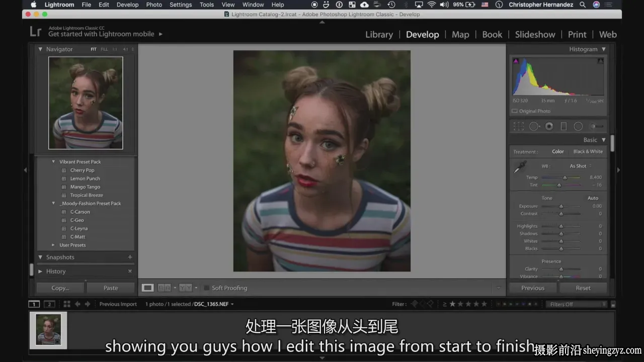Image resolution: width=644 pixels, height=362 pixels.
Task: Add a new snapshot with plus icon
Action: [x=130, y=257]
